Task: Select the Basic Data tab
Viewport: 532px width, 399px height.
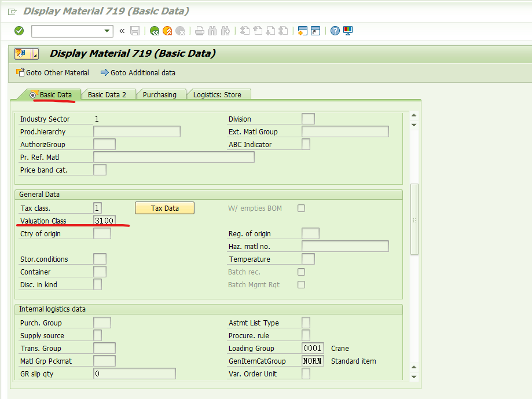Action: [x=52, y=94]
